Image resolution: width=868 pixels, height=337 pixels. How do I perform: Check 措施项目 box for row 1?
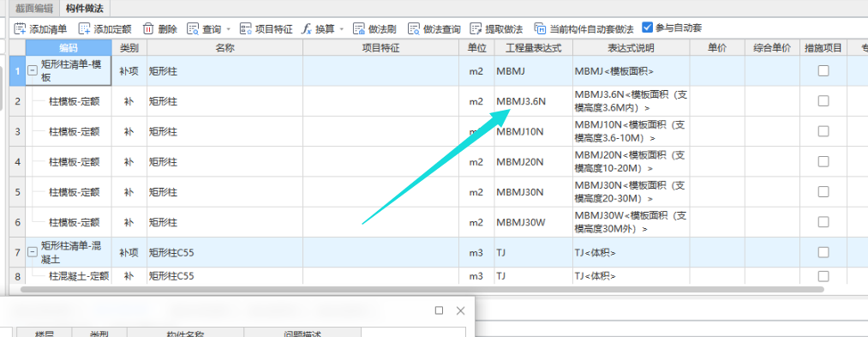pos(823,70)
